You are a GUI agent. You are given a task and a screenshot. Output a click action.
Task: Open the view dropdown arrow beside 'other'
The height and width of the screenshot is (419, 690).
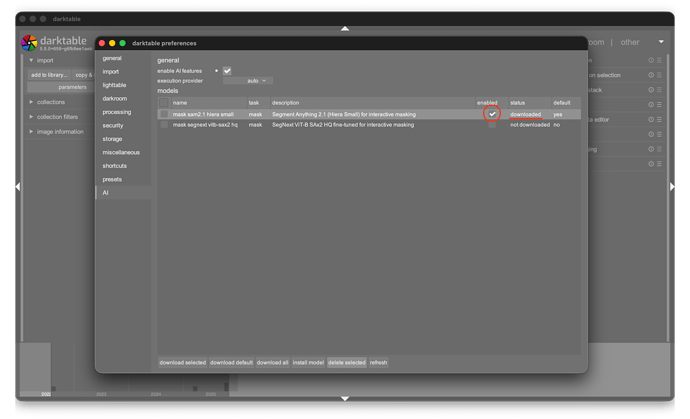[x=661, y=42]
